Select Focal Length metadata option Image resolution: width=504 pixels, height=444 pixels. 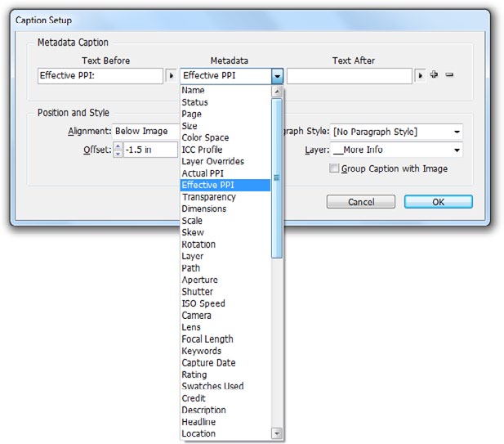[225, 339]
